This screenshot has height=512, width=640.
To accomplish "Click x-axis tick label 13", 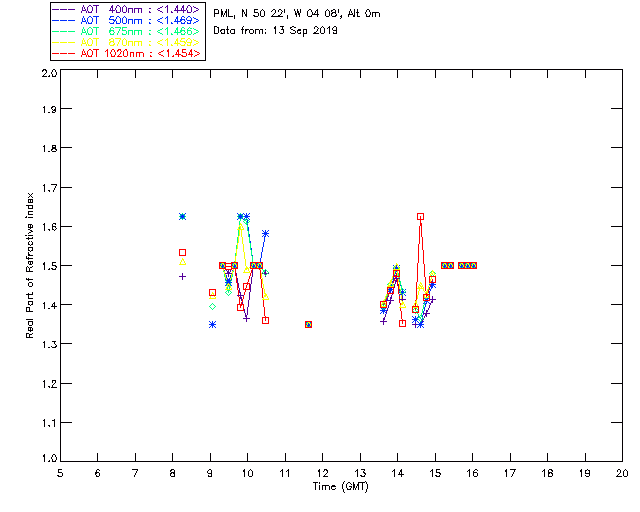I will point(360,473).
